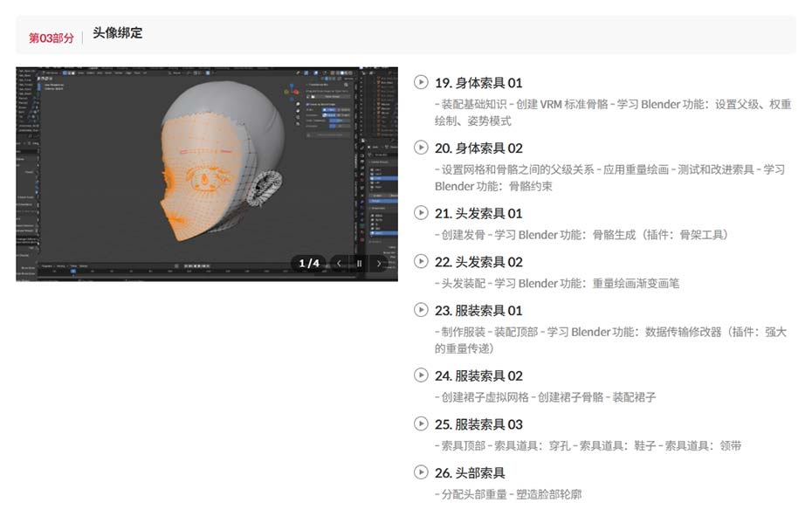Play lesson 23 服装索具 01 via its icon
The width and height of the screenshot is (812, 516).
click(x=421, y=310)
